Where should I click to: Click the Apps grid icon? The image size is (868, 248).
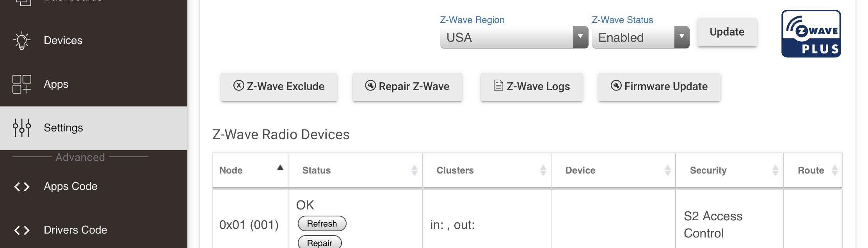click(x=22, y=84)
